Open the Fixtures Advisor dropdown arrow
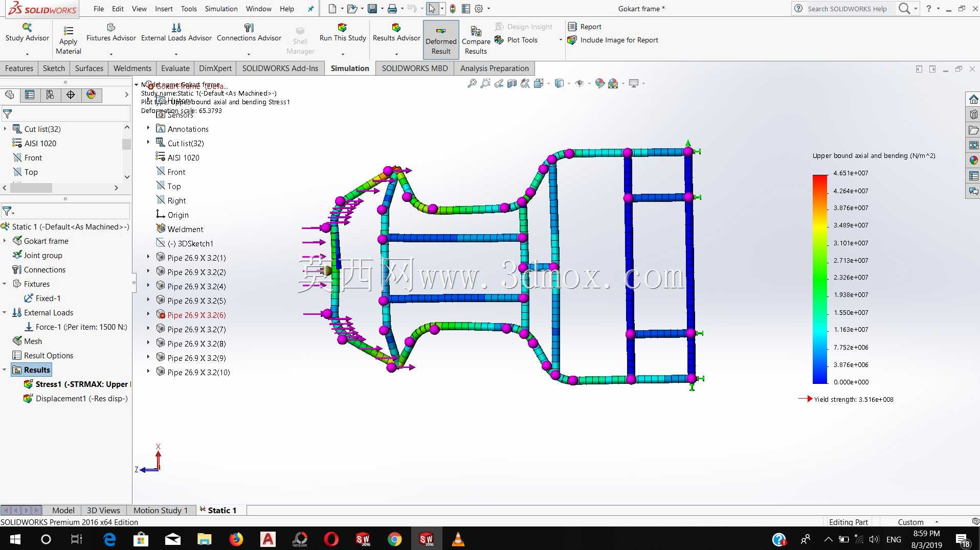980x550 pixels. 111,54
